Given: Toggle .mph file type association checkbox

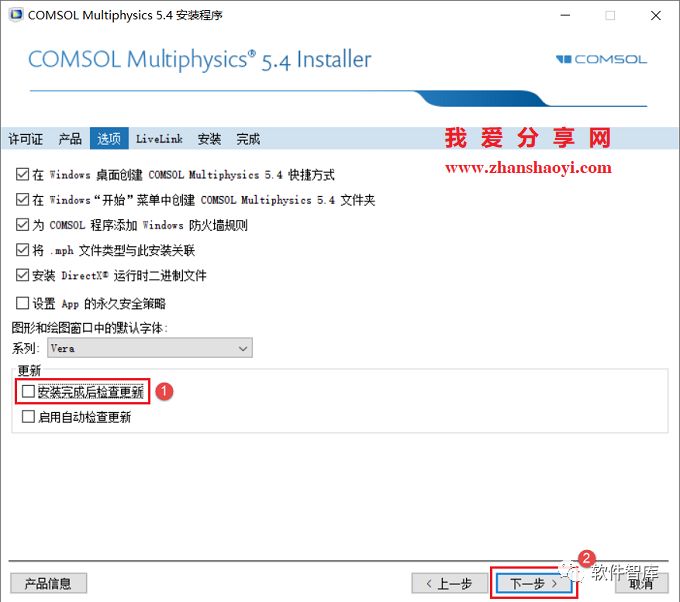Looking at the screenshot, I should pos(22,250).
